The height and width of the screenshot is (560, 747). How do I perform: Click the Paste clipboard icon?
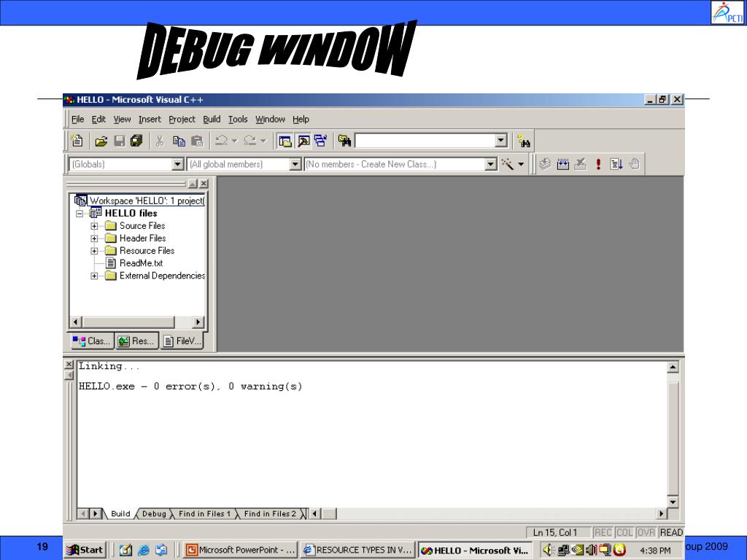(197, 141)
